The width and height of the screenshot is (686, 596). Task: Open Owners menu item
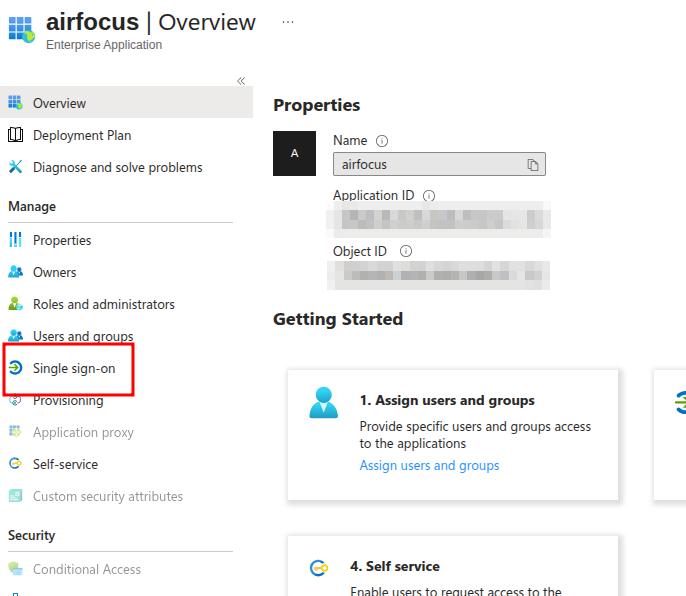(55, 272)
